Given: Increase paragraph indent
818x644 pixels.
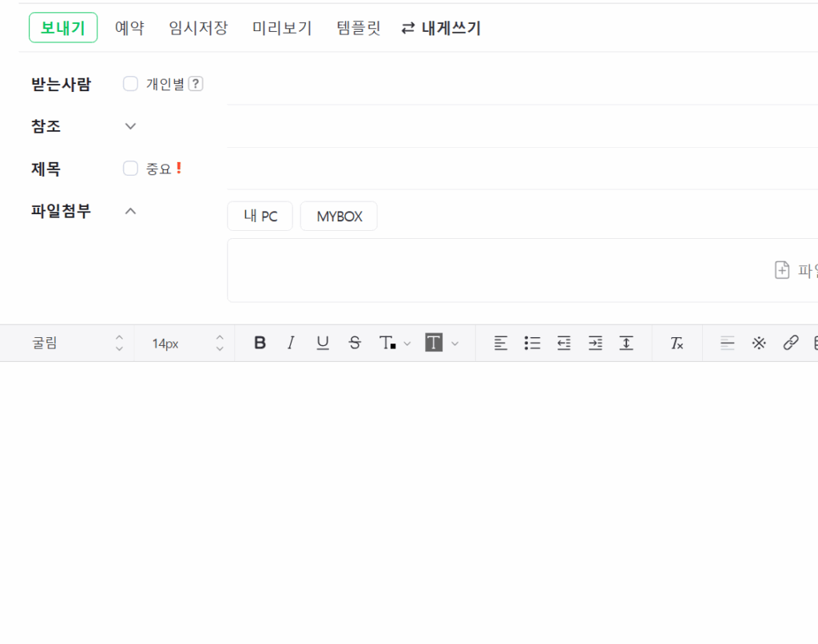Looking at the screenshot, I should click(595, 343).
